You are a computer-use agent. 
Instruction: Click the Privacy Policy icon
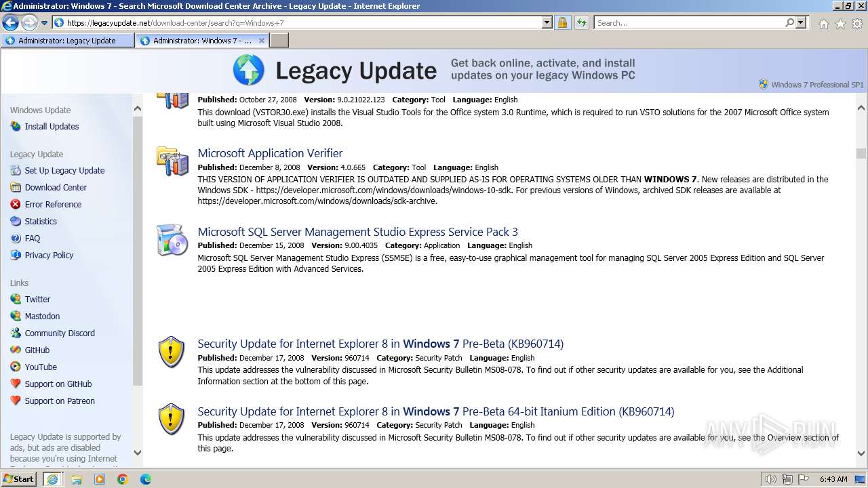pos(16,256)
